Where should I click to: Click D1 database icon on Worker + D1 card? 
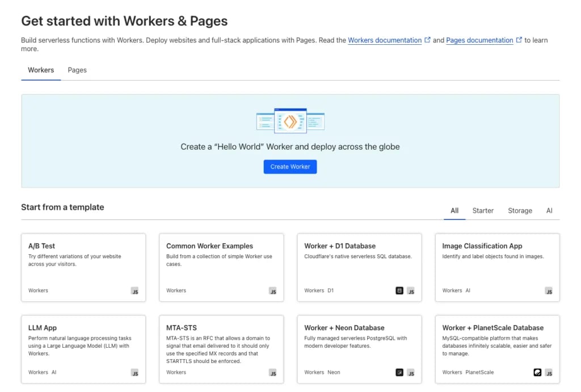[x=399, y=291]
